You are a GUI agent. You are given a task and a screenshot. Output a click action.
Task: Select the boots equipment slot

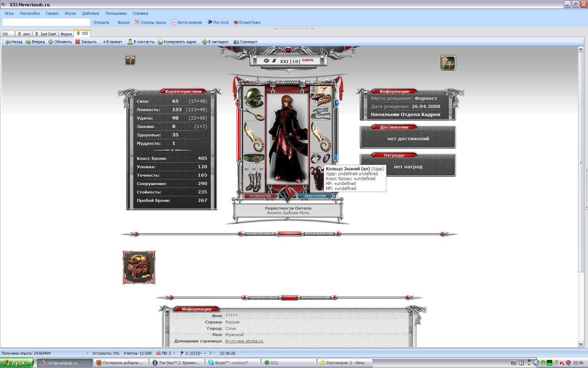254,181
